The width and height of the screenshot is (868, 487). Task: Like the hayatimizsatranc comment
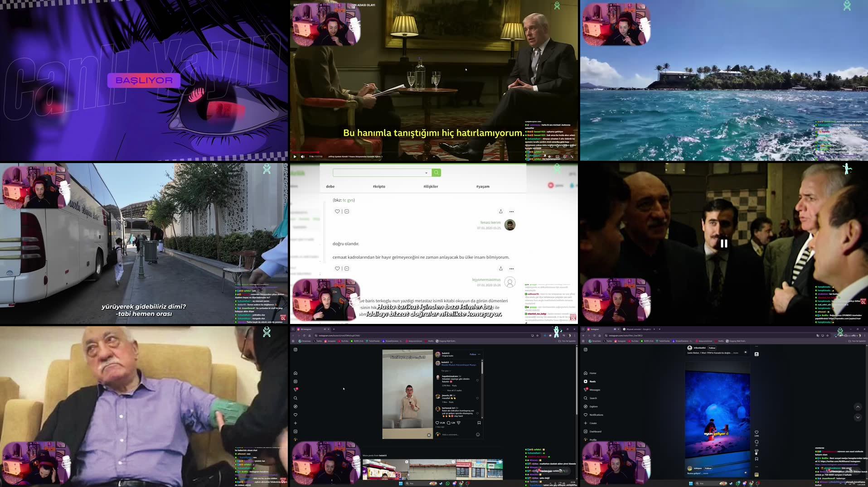(x=477, y=380)
